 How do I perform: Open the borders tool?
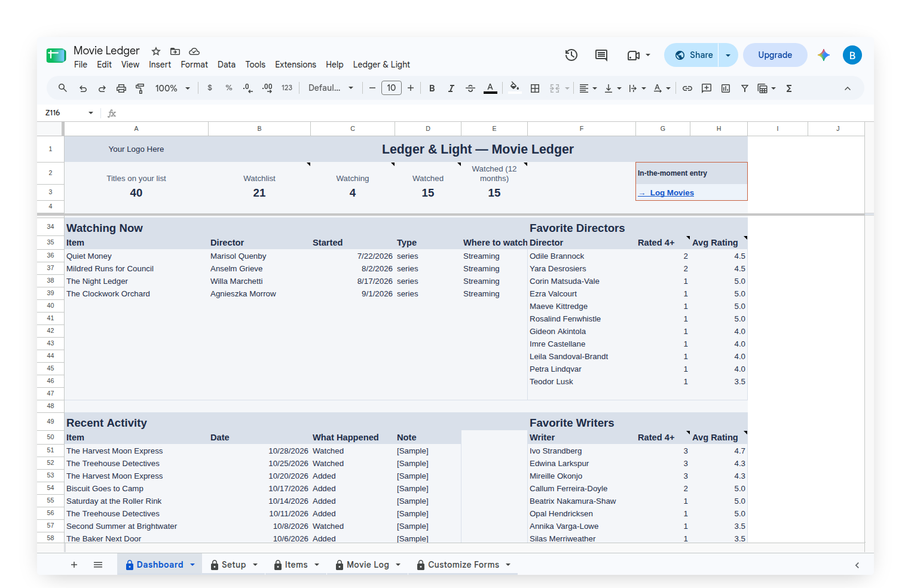[535, 88]
